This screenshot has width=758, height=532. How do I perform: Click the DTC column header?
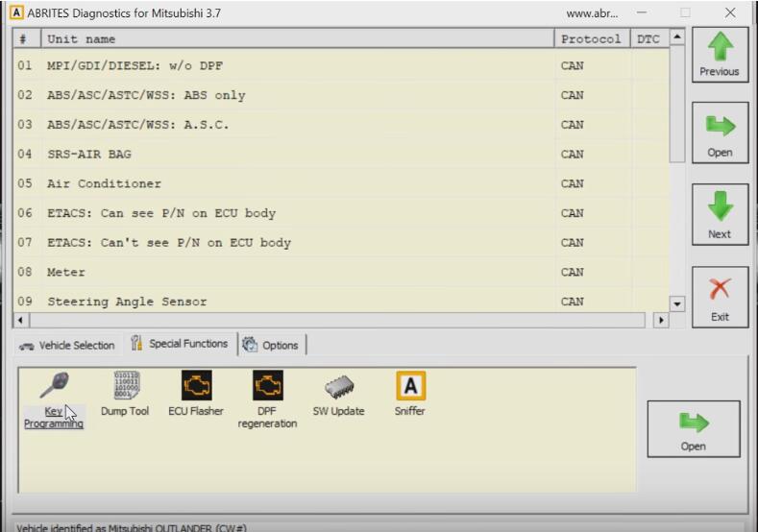[x=649, y=38]
